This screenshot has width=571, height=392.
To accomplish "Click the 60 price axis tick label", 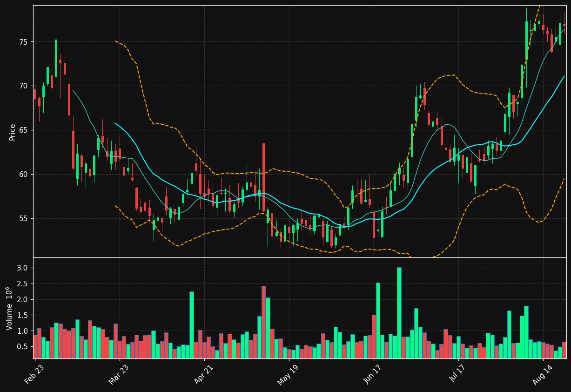I will tap(23, 175).
